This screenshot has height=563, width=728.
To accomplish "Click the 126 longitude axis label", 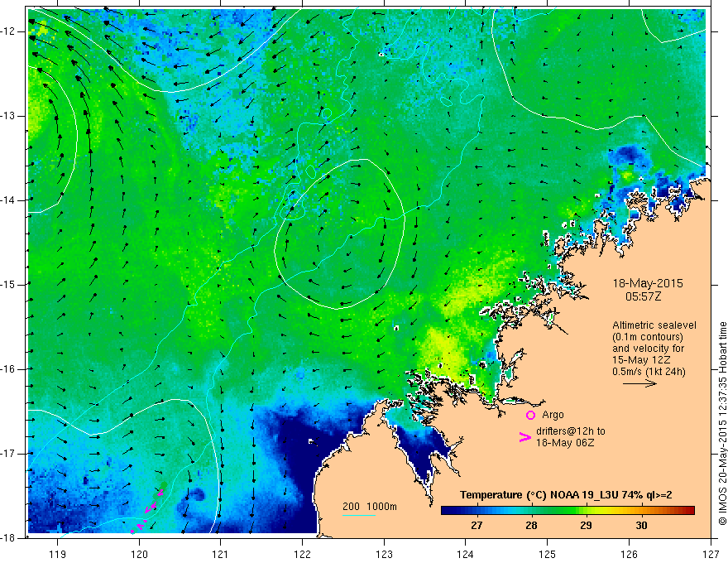I will pos(629,554).
